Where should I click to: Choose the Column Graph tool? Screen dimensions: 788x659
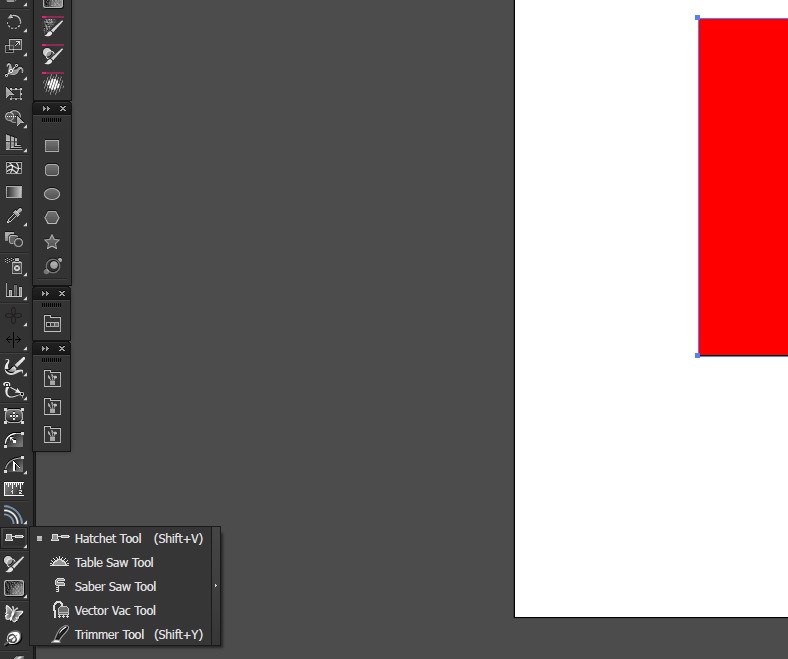(x=14, y=290)
